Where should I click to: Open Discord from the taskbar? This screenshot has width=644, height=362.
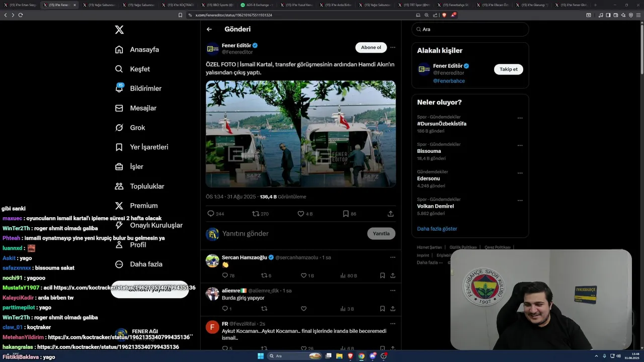(373, 356)
